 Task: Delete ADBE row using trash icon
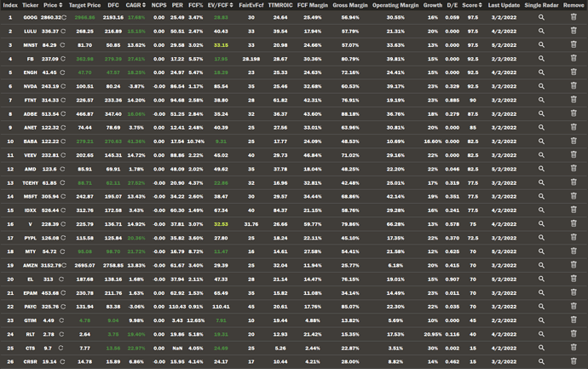pyautogui.click(x=574, y=113)
